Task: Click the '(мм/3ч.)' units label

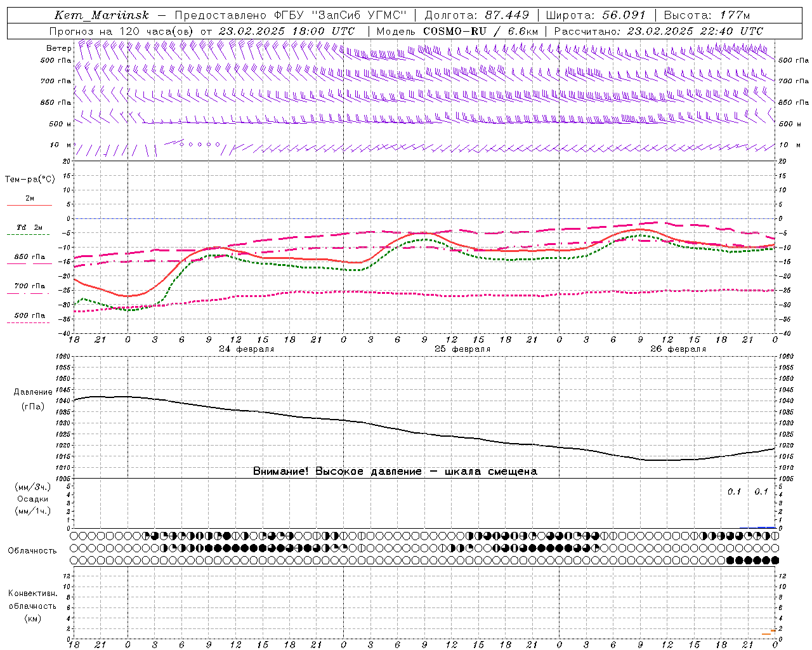Action: [32, 487]
